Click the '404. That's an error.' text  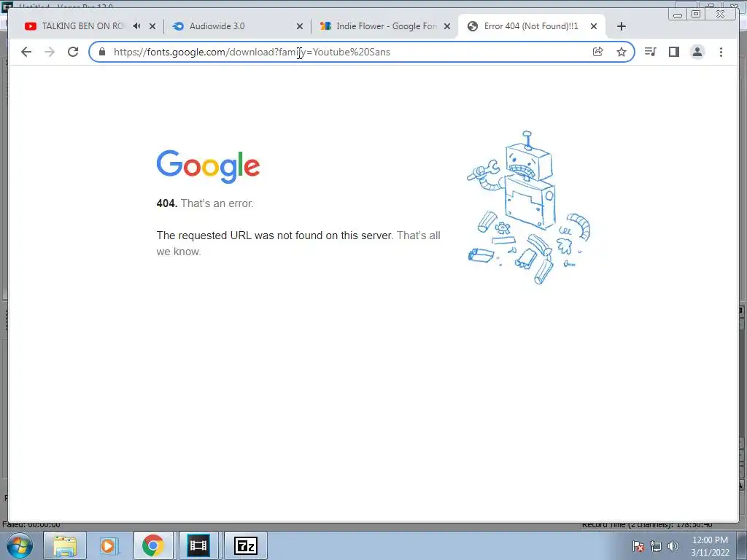pos(205,203)
